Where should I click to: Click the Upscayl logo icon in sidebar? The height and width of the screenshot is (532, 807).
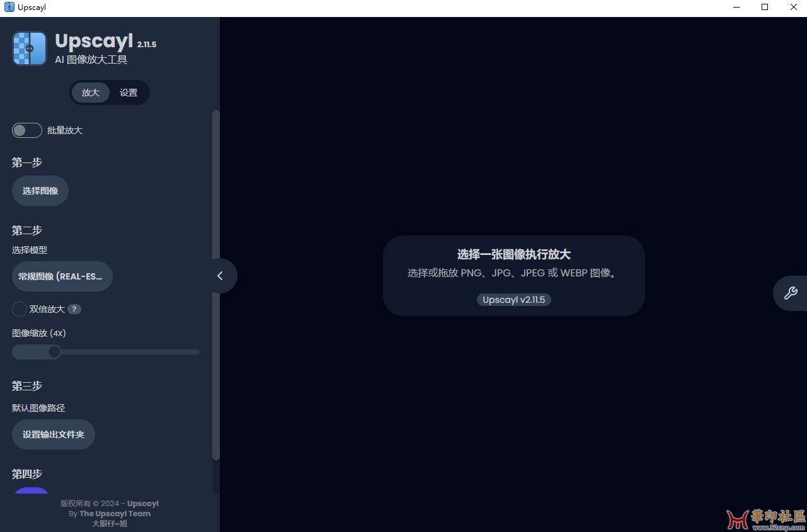[x=29, y=48]
